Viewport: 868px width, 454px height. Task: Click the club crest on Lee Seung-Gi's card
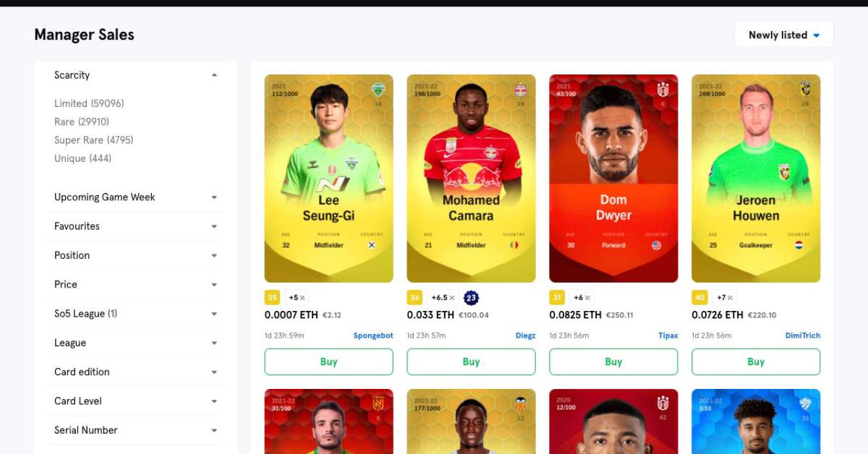pos(378,90)
